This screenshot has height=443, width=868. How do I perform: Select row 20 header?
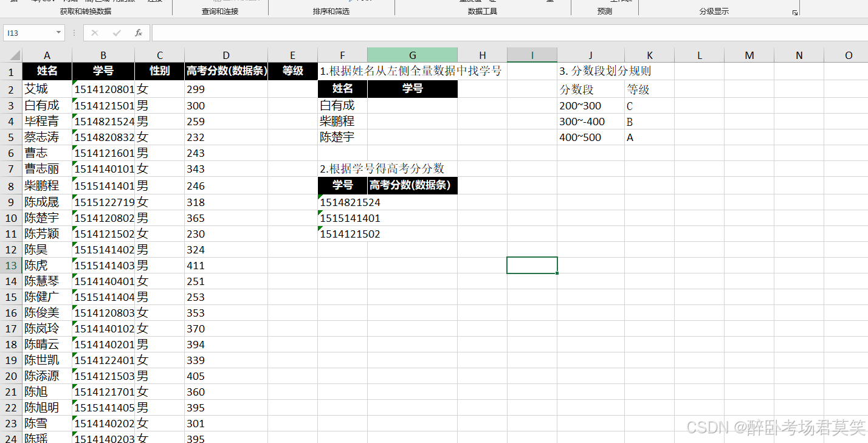(x=11, y=376)
